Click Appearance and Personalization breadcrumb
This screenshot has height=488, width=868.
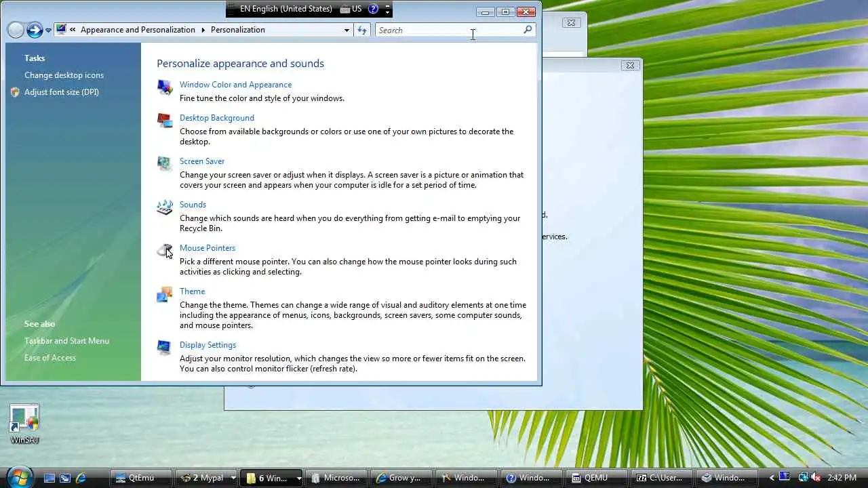pyautogui.click(x=138, y=30)
